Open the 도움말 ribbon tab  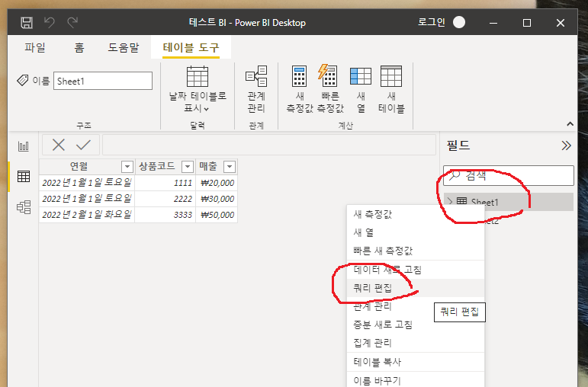tap(124, 47)
